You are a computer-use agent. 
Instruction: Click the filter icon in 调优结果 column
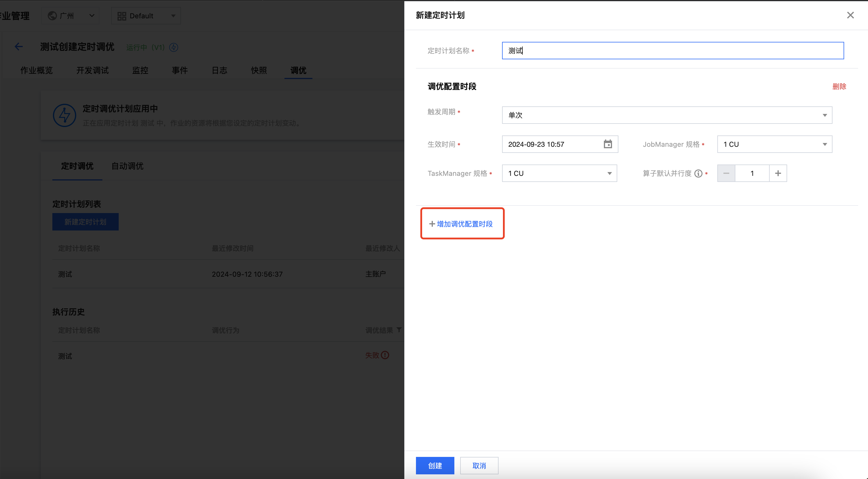pos(399,330)
